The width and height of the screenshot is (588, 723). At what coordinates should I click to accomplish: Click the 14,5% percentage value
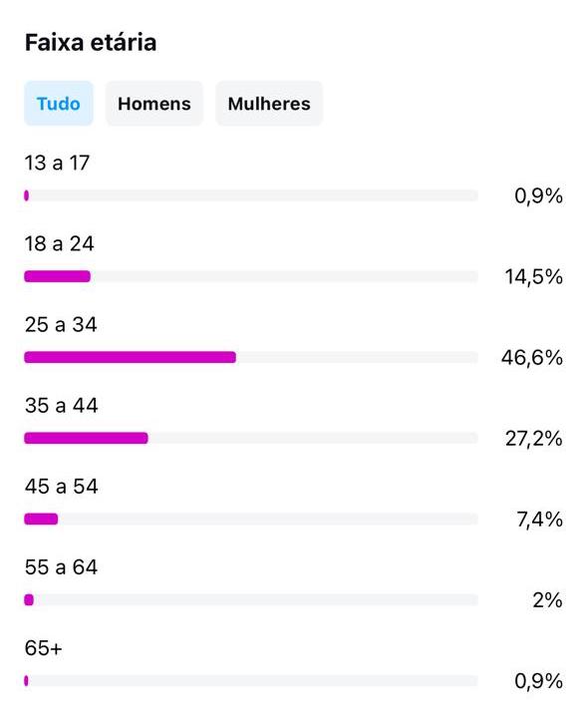click(533, 276)
